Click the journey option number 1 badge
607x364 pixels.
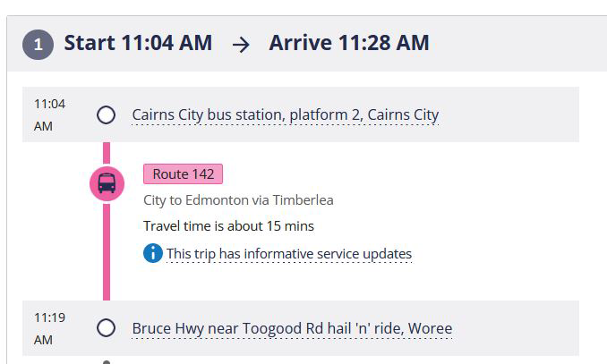point(38,44)
